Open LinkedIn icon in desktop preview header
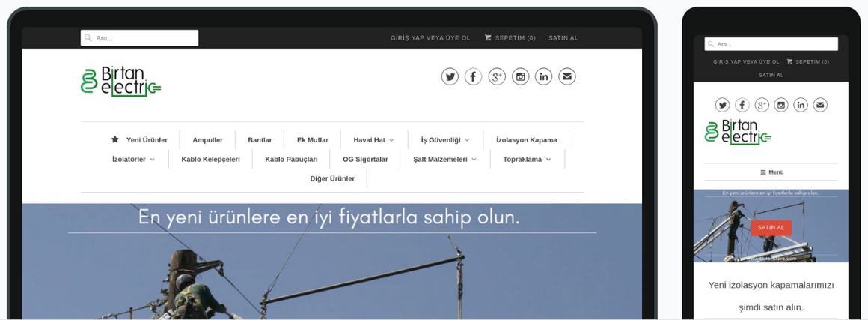Screen dimensions: 868x320 click(543, 76)
